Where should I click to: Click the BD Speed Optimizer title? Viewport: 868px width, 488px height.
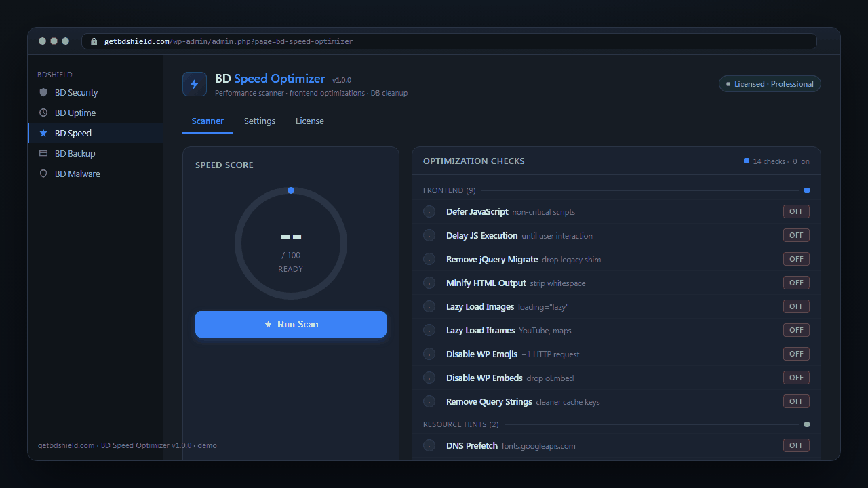point(270,79)
